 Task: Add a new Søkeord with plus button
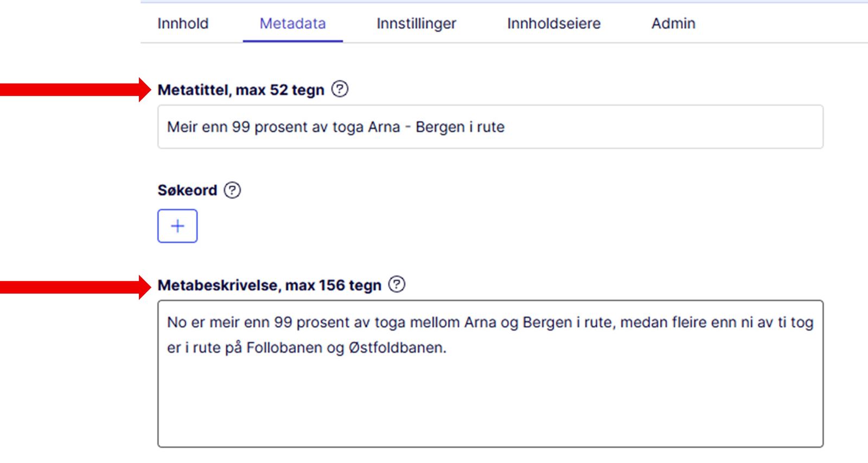click(x=177, y=226)
